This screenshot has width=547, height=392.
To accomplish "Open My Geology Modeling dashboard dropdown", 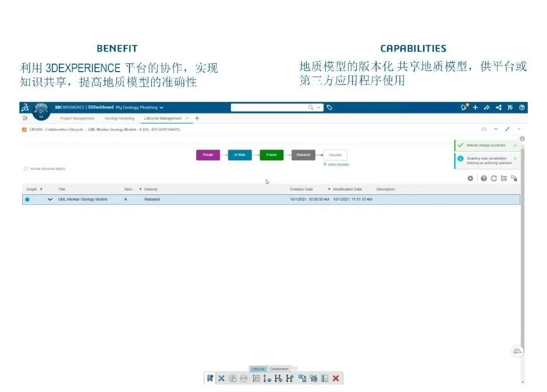I will [162, 107].
